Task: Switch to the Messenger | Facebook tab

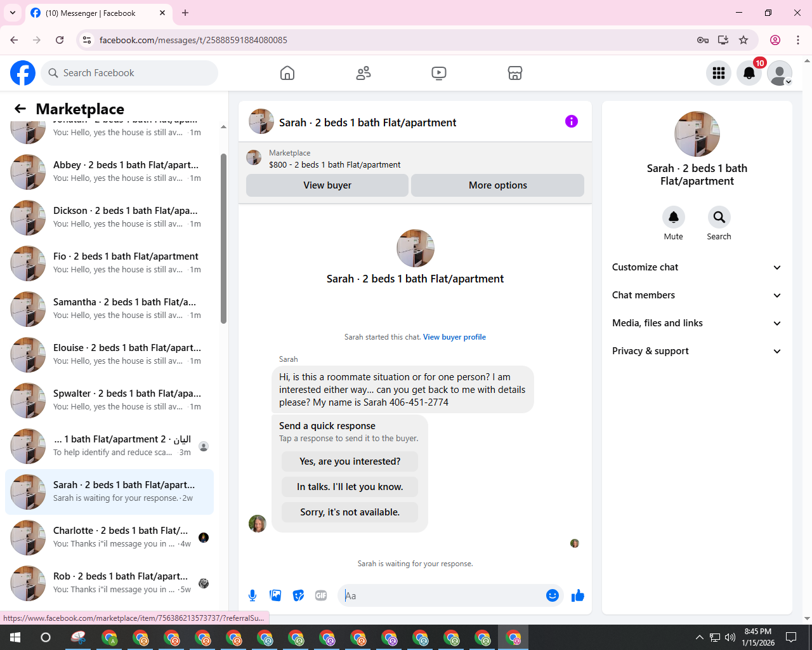Action: click(98, 13)
